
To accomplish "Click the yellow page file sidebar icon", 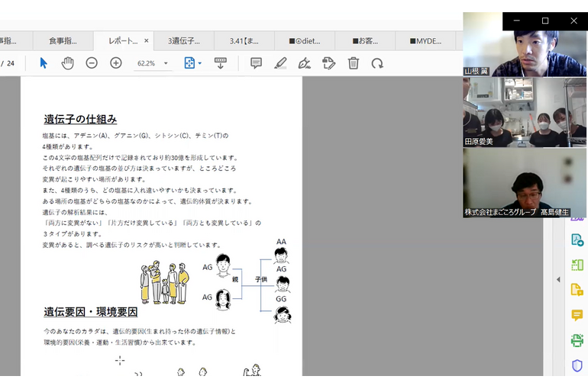I will (x=577, y=290).
